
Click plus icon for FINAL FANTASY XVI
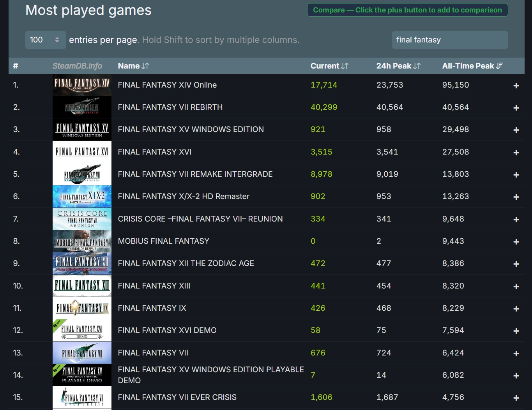(x=516, y=152)
